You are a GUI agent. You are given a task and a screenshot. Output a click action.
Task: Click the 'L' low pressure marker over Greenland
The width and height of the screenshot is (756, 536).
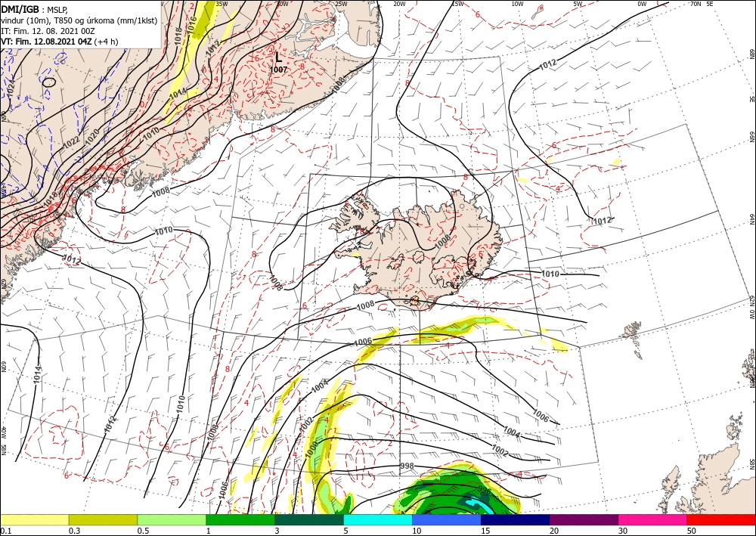(x=279, y=57)
